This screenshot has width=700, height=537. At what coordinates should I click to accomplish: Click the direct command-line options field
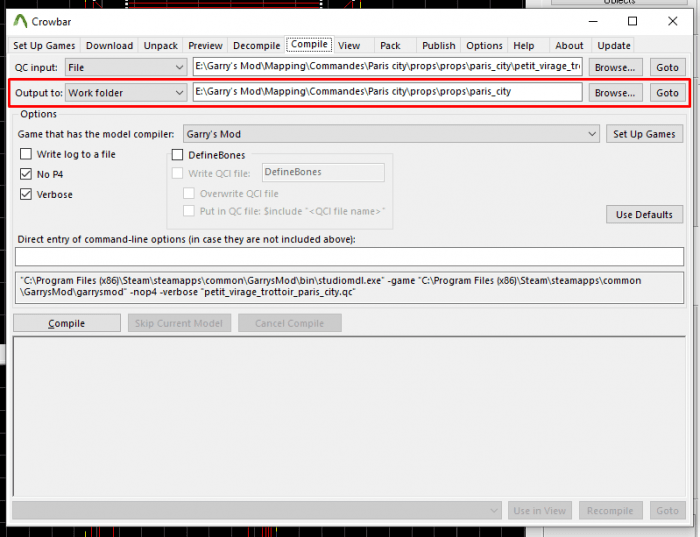tap(349, 257)
